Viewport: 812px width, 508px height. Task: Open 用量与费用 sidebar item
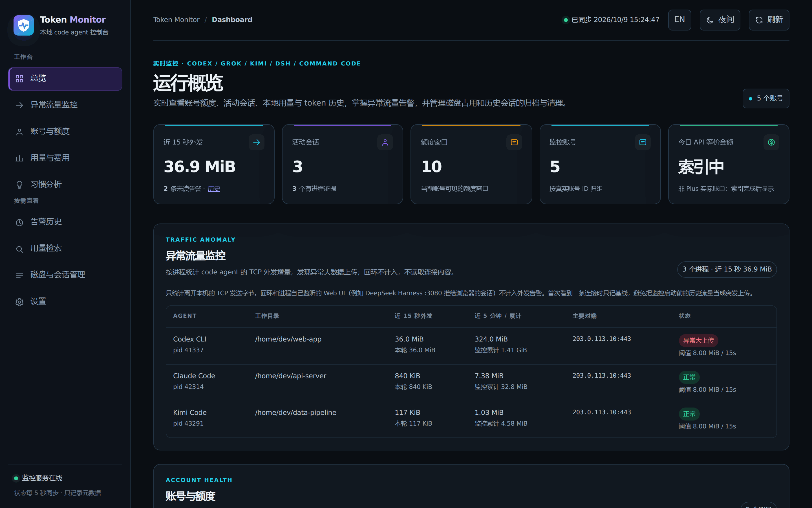pyautogui.click(x=65, y=158)
